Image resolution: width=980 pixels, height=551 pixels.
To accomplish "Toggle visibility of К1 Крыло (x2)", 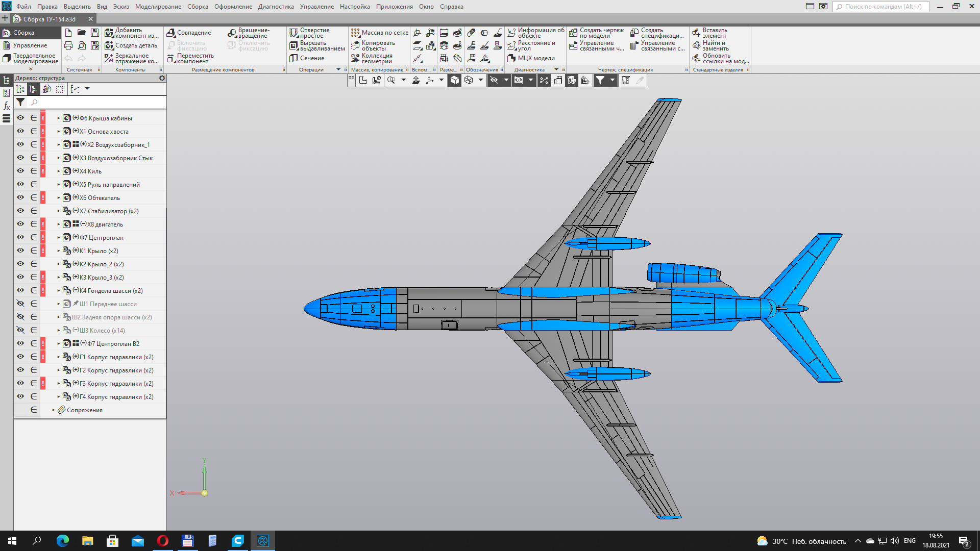I will point(20,251).
